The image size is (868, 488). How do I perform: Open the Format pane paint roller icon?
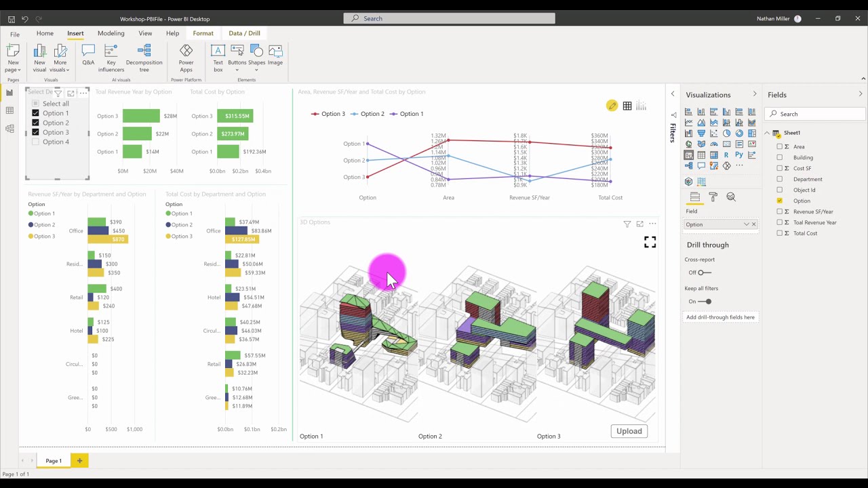pyautogui.click(x=713, y=196)
